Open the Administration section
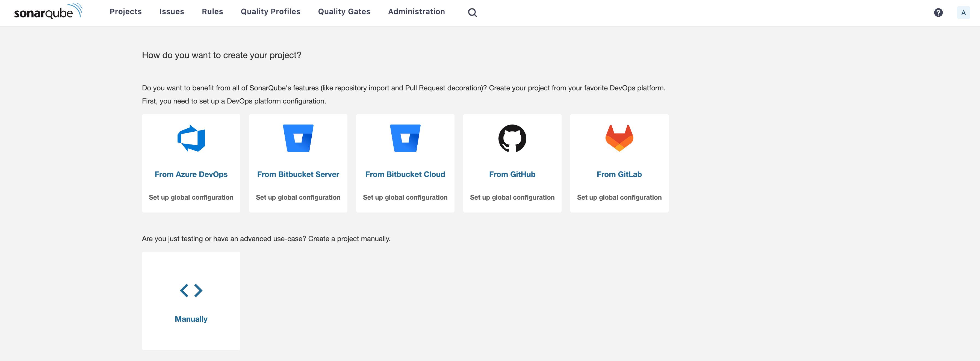 (416, 12)
